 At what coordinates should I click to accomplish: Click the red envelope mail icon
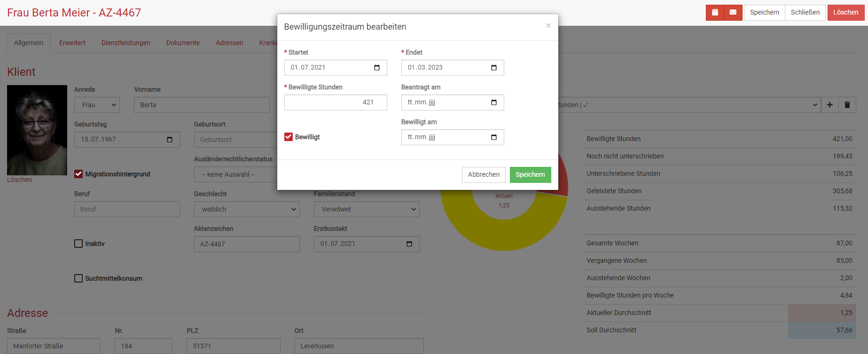733,13
